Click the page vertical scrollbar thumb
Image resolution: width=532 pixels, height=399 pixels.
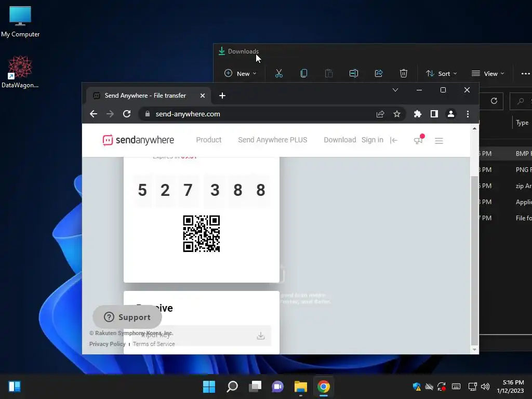click(474, 260)
